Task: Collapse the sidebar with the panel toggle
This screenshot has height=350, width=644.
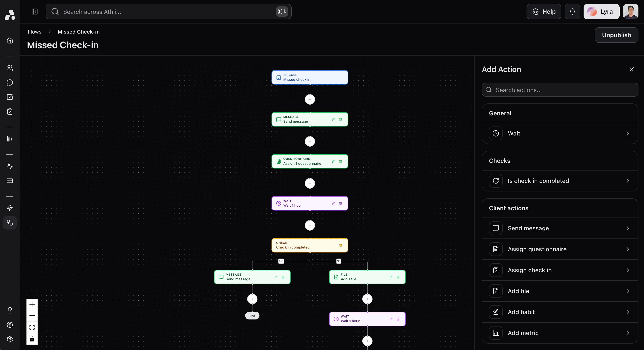Action: click(x=34, y=12)
